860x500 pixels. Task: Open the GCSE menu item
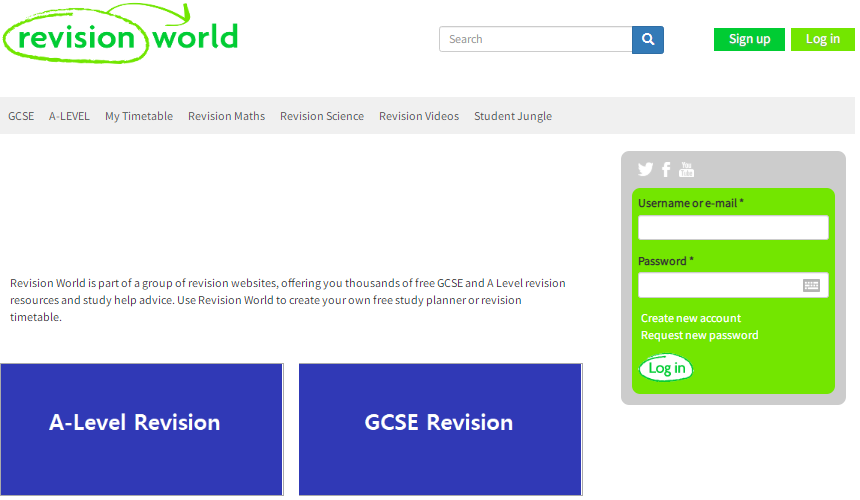(x=21, y=116)
